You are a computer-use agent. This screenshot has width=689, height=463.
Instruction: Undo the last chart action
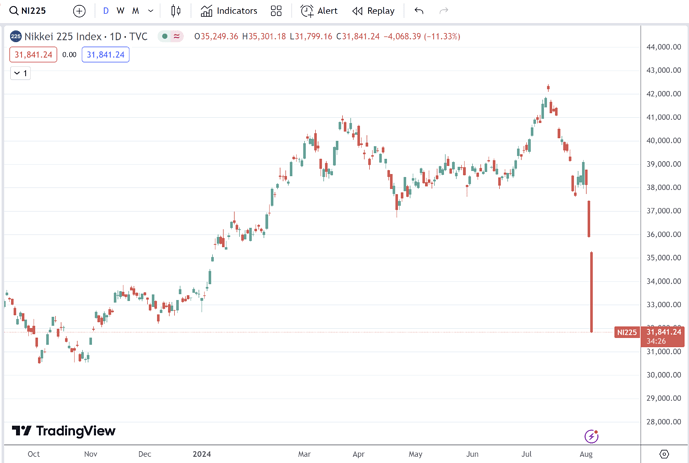pyautogui.click(x=419, y=11)
